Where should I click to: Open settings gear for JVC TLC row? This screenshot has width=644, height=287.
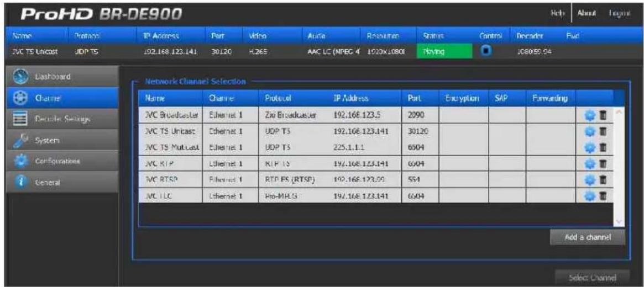(591, 195)
